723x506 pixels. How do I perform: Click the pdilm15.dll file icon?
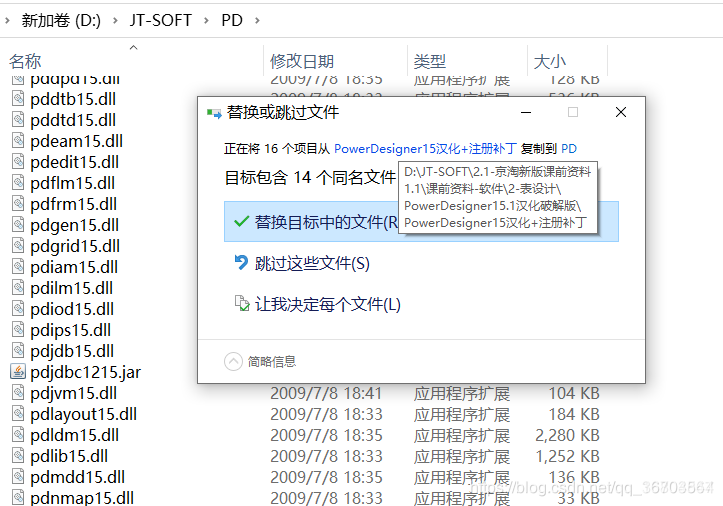click(18, 288)
